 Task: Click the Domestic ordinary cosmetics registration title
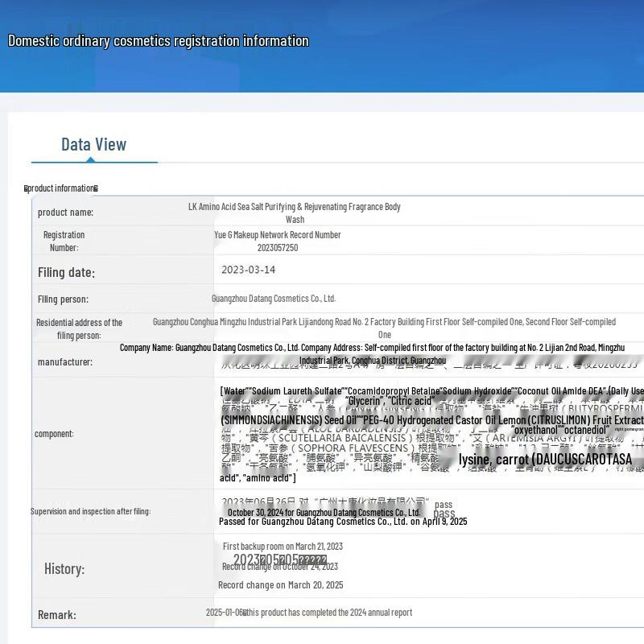[x=158, y=41]
